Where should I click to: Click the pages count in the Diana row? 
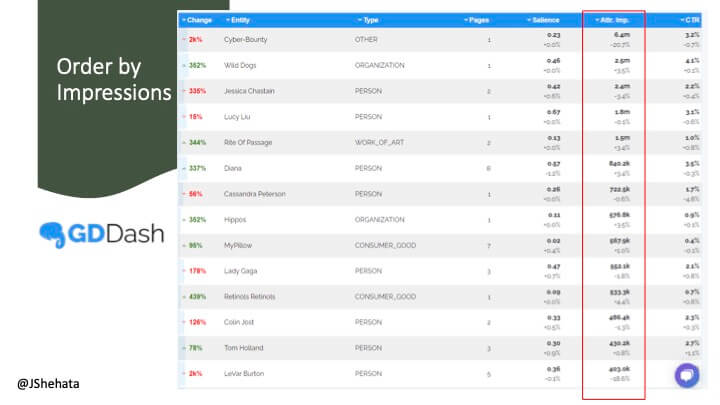tap(489, 169)
